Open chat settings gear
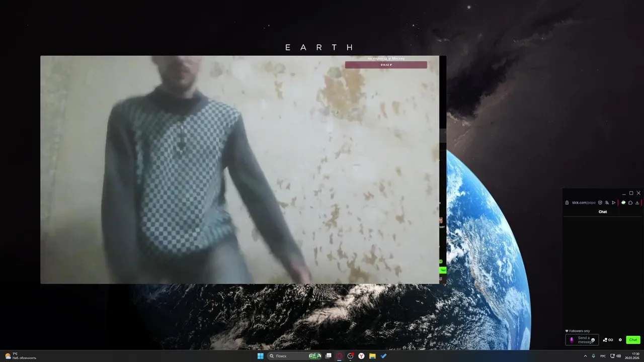 620,340
